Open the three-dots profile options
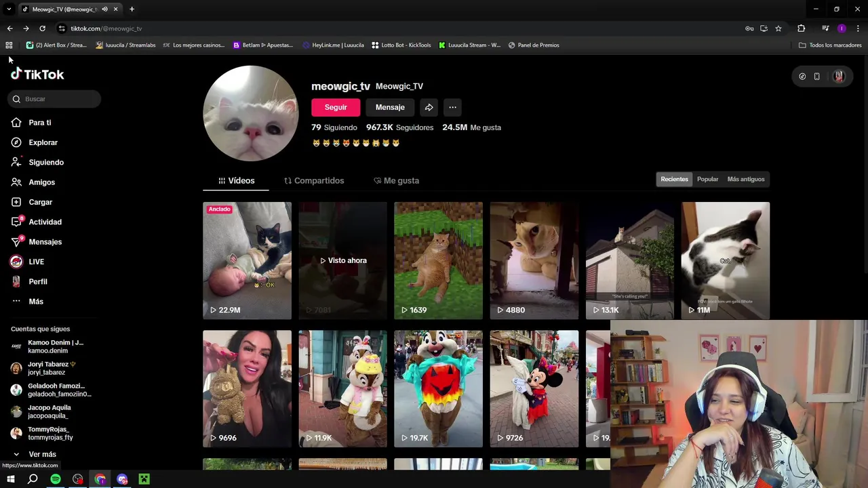Viewport: 868px width, 488px height. click(x=452, y=107)
